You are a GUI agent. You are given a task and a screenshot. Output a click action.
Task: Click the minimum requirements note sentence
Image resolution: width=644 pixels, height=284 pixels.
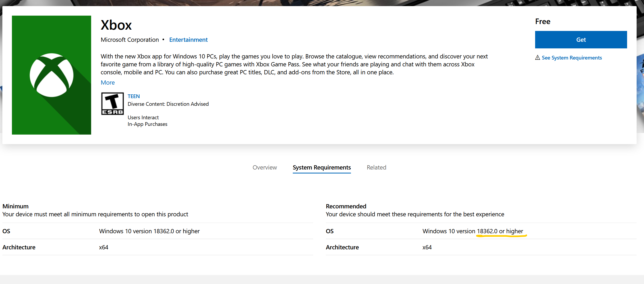click(x=95, y=214)
